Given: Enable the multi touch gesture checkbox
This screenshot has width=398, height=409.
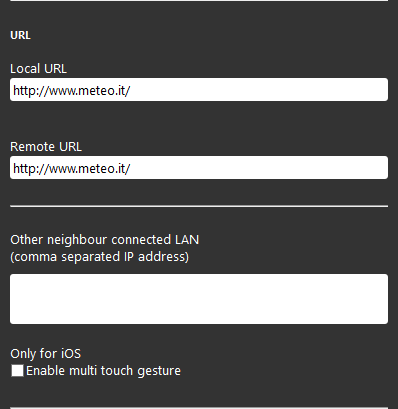Looking at the screenshot, I should [x=17, y=371].
